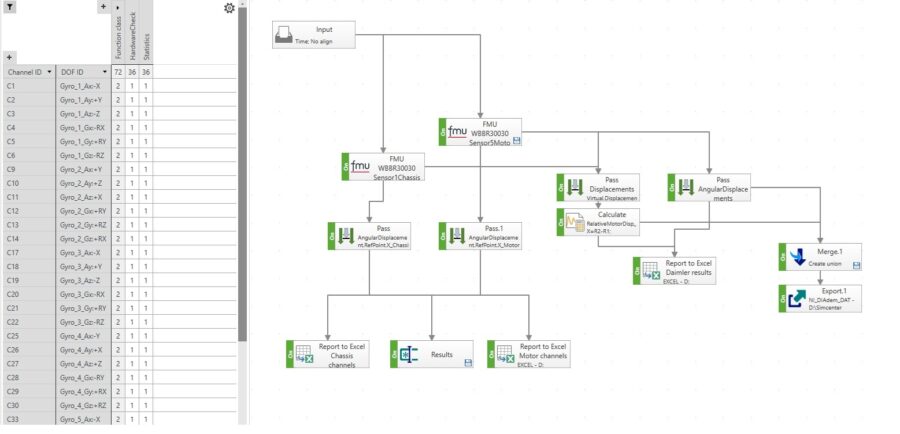
Task: Click save icon on Merge.1 node
Action: 856,265
